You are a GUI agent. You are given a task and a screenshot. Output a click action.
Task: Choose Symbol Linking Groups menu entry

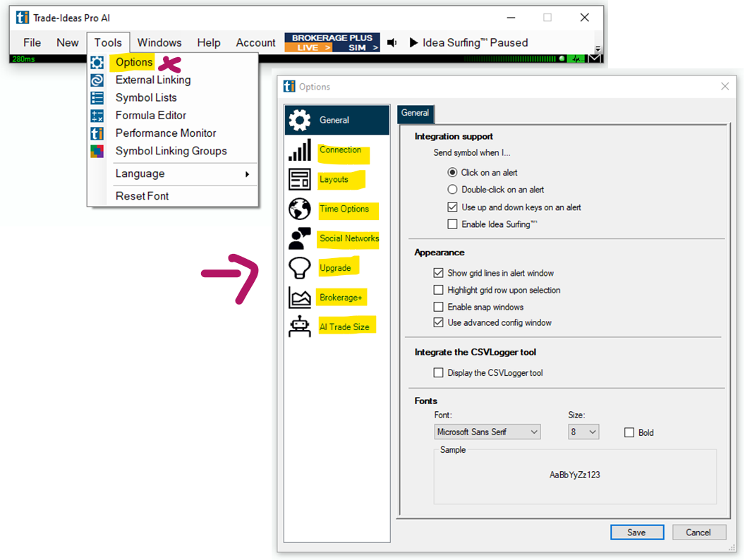coord(171,151)
